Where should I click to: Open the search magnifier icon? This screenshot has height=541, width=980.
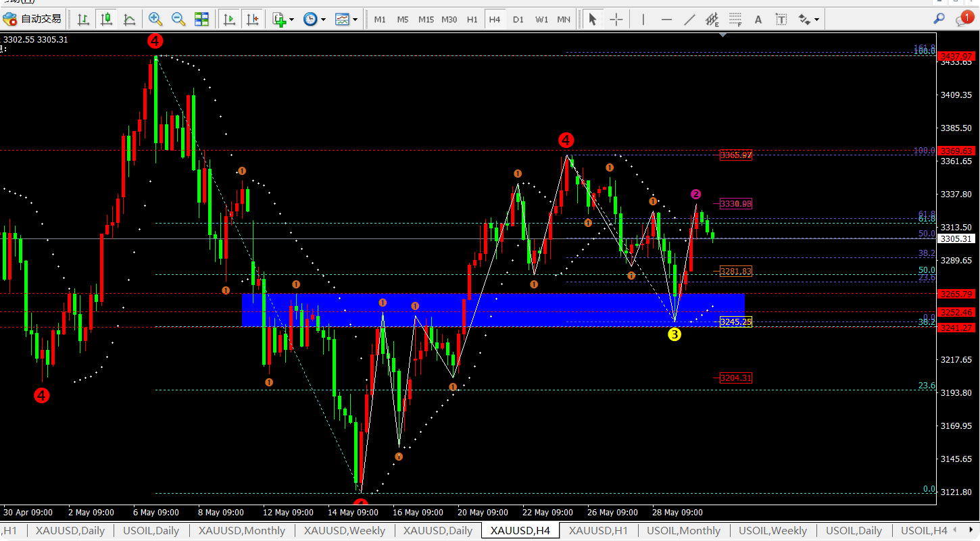(x=939, y=19)
